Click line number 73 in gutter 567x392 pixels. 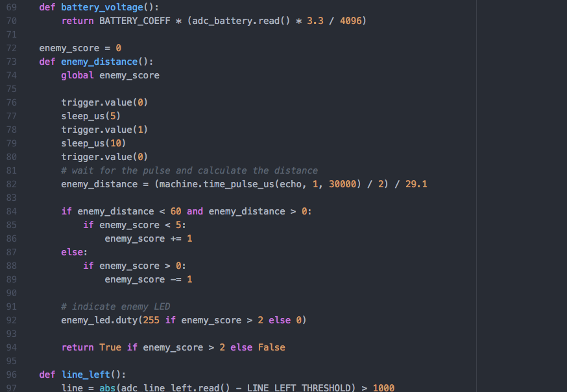point(12,62)
